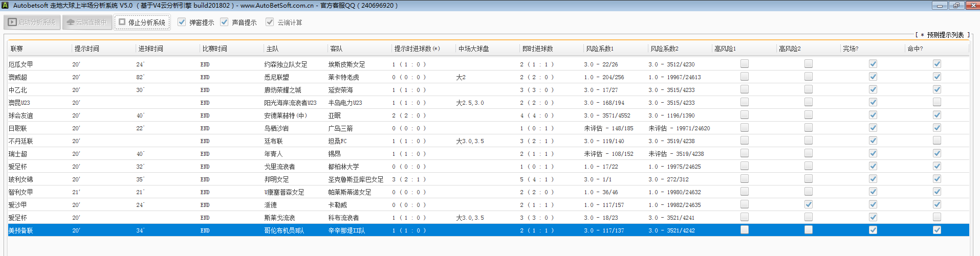Click the 启动分析系统 start button

pyautogui.click(x=32, y=22)
